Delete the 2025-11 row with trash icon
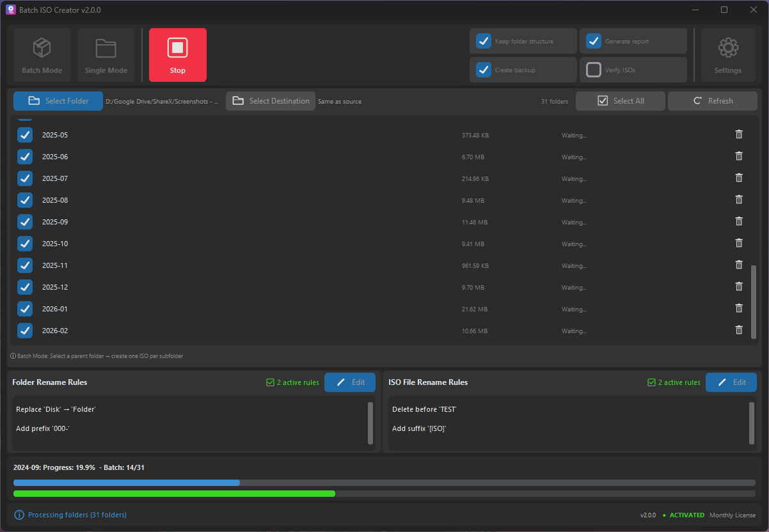The width and height of the screenshot is (769, 532). [739, 265]
